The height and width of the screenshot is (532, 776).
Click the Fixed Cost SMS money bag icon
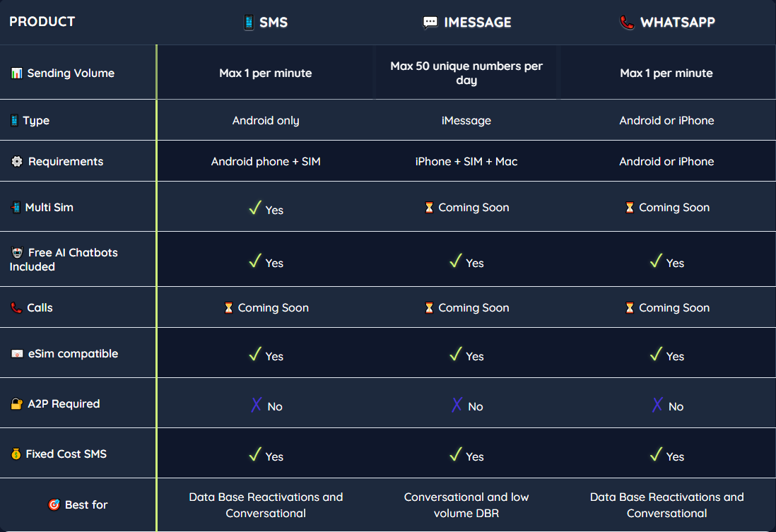(x=16, y=454)
